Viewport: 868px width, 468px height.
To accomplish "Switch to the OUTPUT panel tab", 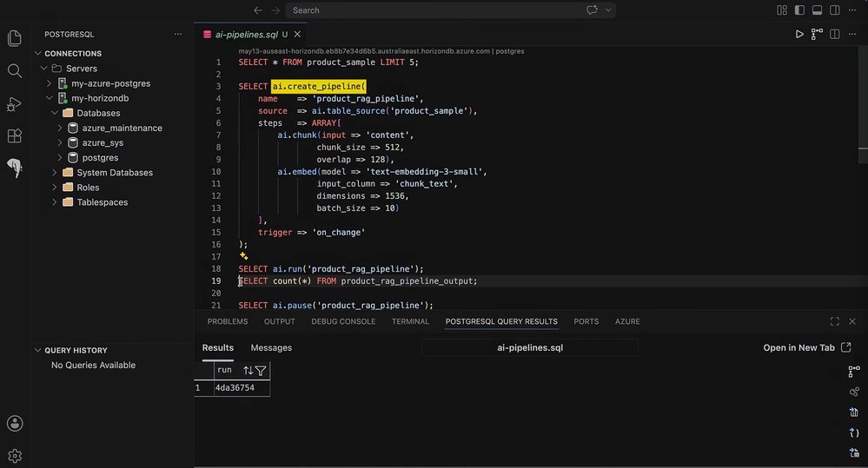I will coord(280,321).
